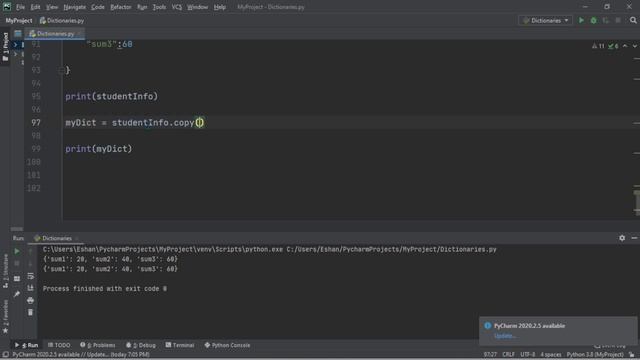Clear the console with the trash icon
640x360 pixels.
pyautogui.click(x=30, y=313)
